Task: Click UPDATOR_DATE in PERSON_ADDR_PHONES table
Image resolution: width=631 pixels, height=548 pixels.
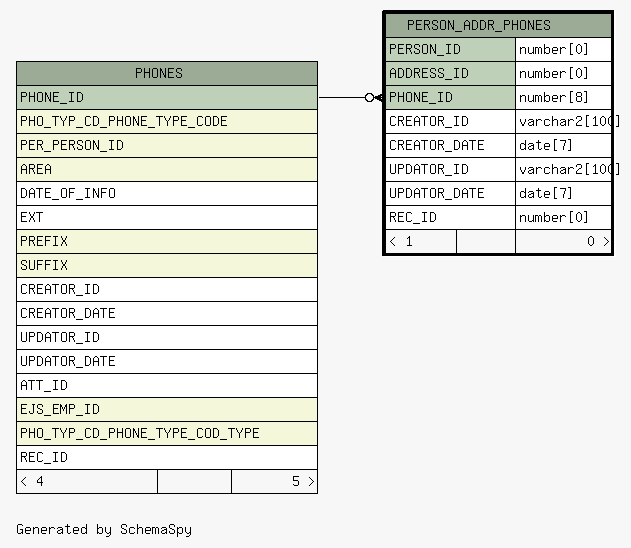Action: [450, 194]
